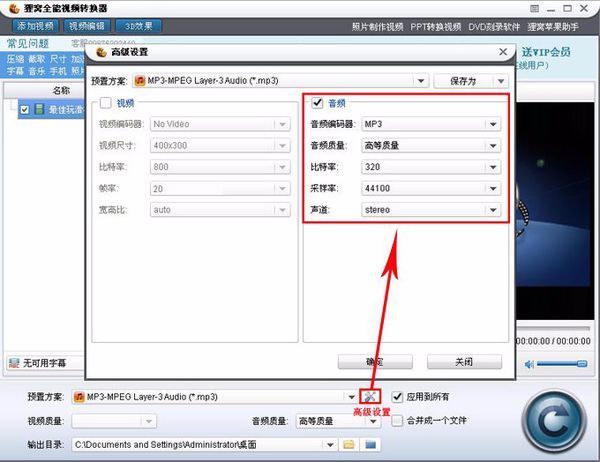The height and width of the screenshot is (462, 600).
Task: Open 照片制作视频 link
Action: [x=377, y=27]
